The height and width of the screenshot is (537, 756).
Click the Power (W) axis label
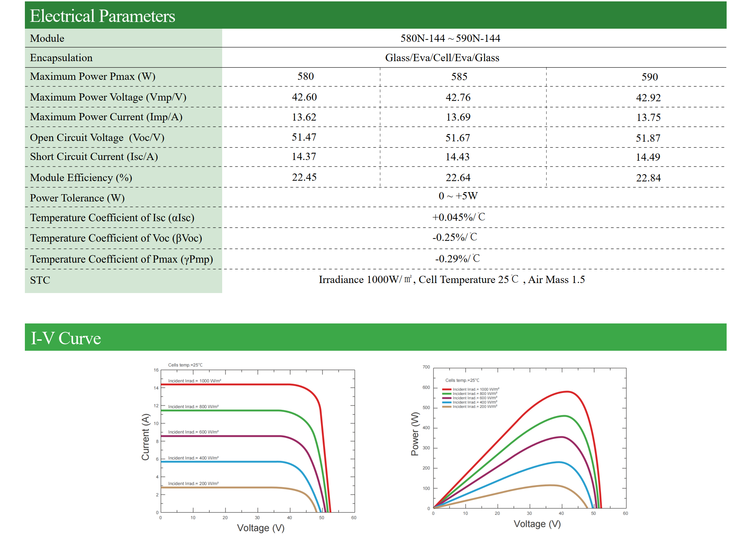[415, 434]
